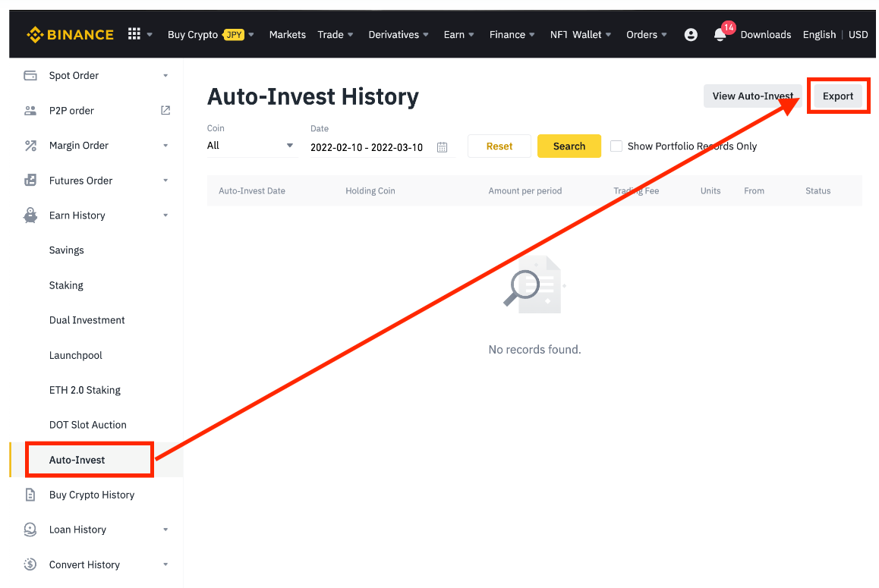Click the P2P order external link icon

pyautogui.click(x=165, y=111)
